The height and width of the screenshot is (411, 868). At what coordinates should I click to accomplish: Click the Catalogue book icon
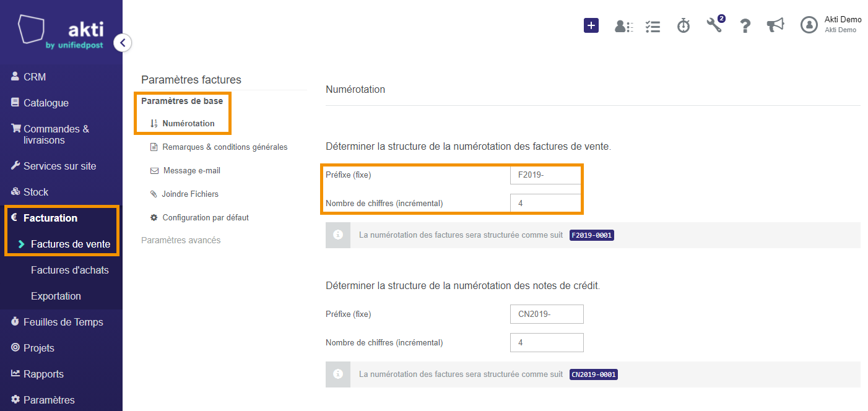coord(15,102)
